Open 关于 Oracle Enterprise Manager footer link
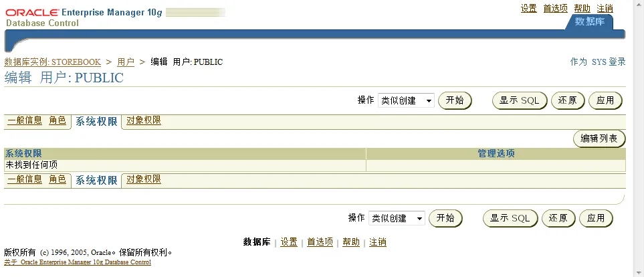 pos(78,262)
